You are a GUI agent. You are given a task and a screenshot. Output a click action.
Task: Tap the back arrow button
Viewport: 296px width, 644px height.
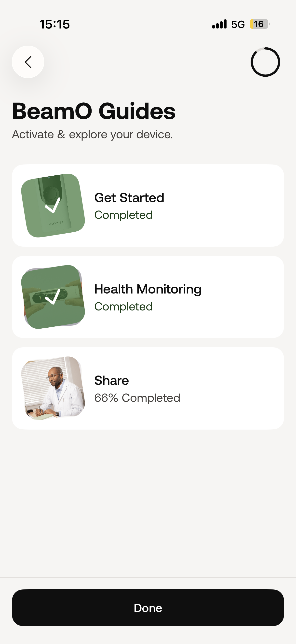coord(28,62)
